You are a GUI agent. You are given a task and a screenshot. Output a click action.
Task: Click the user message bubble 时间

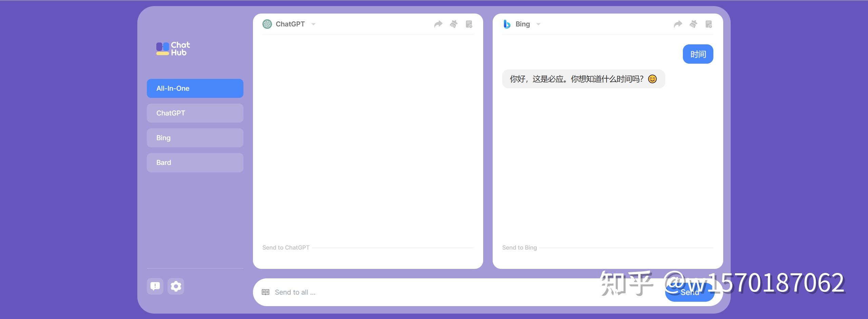tap(698, 54)
